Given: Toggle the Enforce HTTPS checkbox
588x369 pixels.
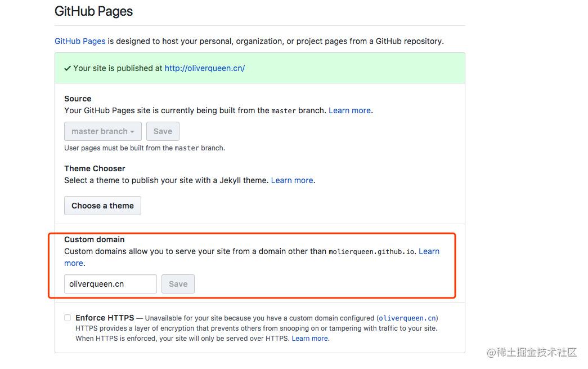Looking at the screenshot, I should pos(68,318).
